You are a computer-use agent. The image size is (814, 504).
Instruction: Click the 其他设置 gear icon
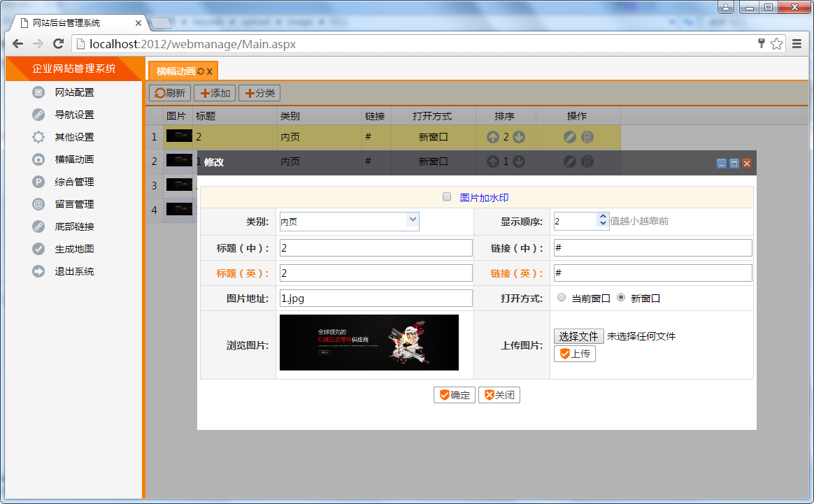tap(38, 137)
